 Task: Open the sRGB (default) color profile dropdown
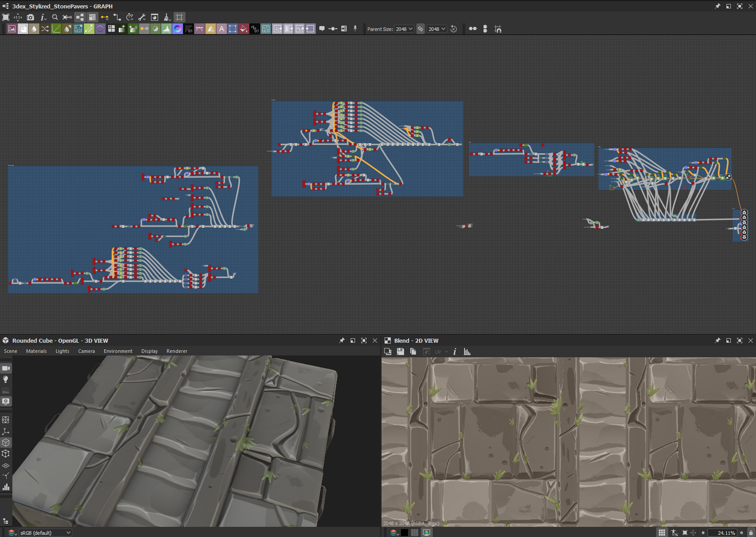(45, 532)
